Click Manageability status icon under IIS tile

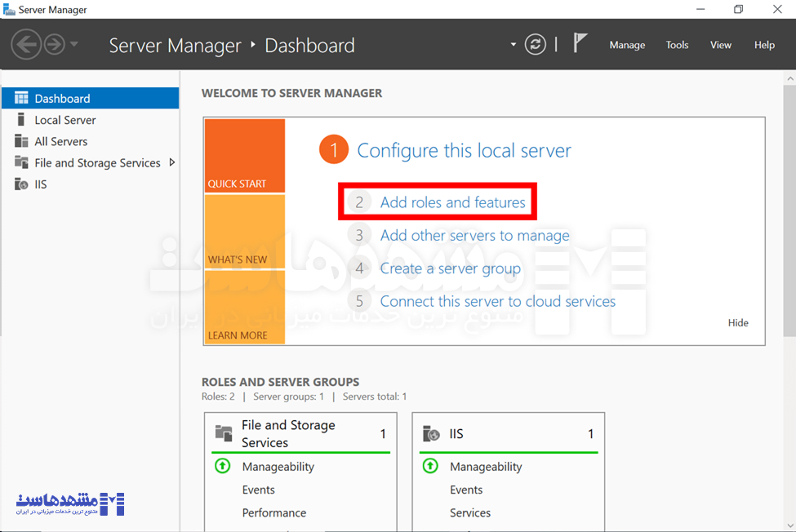(430, 466)
